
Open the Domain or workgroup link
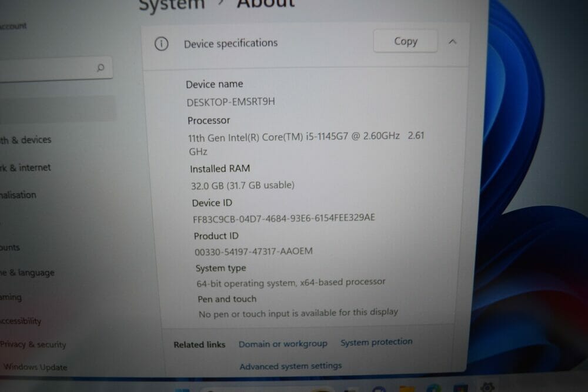283,344
